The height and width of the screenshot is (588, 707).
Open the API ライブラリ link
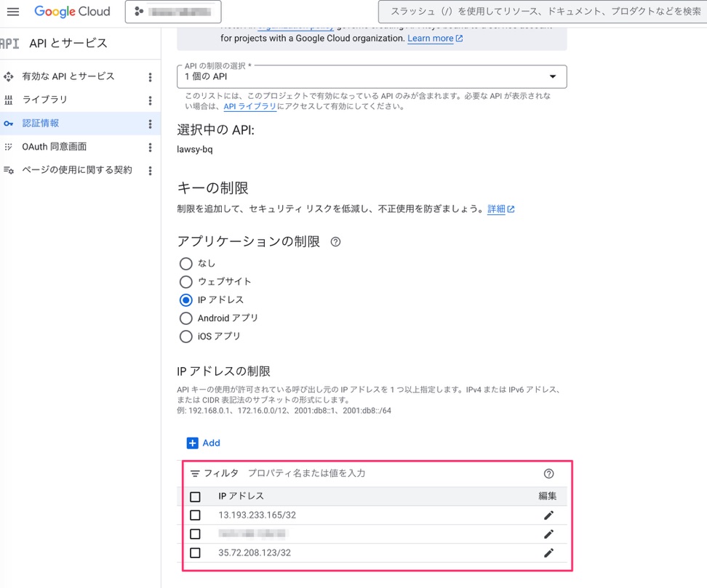coord(249,106)
